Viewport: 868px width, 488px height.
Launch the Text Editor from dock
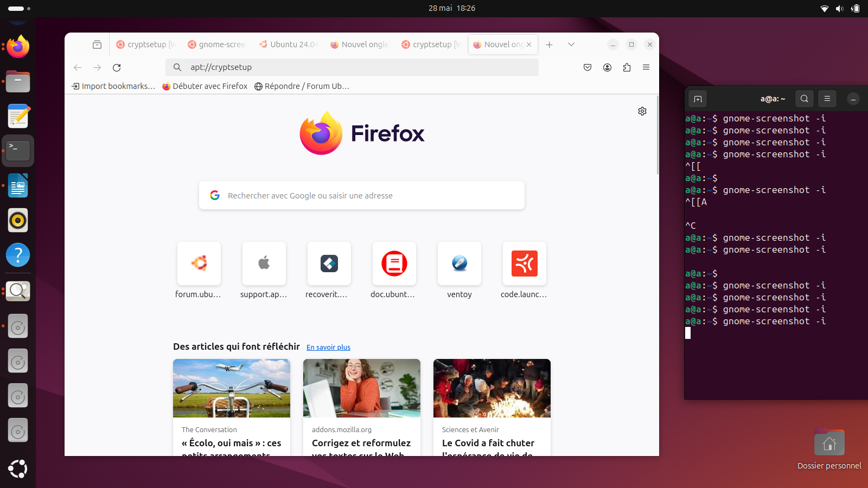point(18,116)
